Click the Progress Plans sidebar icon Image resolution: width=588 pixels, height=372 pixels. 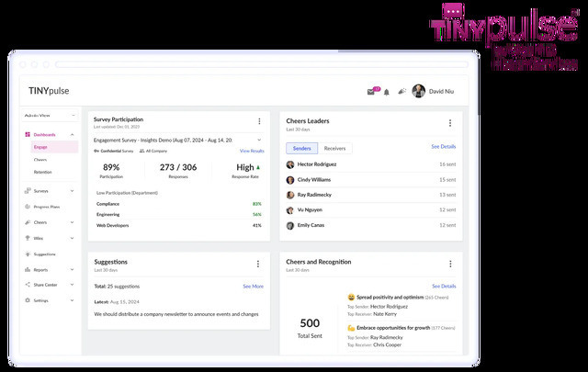click(28, 207)
